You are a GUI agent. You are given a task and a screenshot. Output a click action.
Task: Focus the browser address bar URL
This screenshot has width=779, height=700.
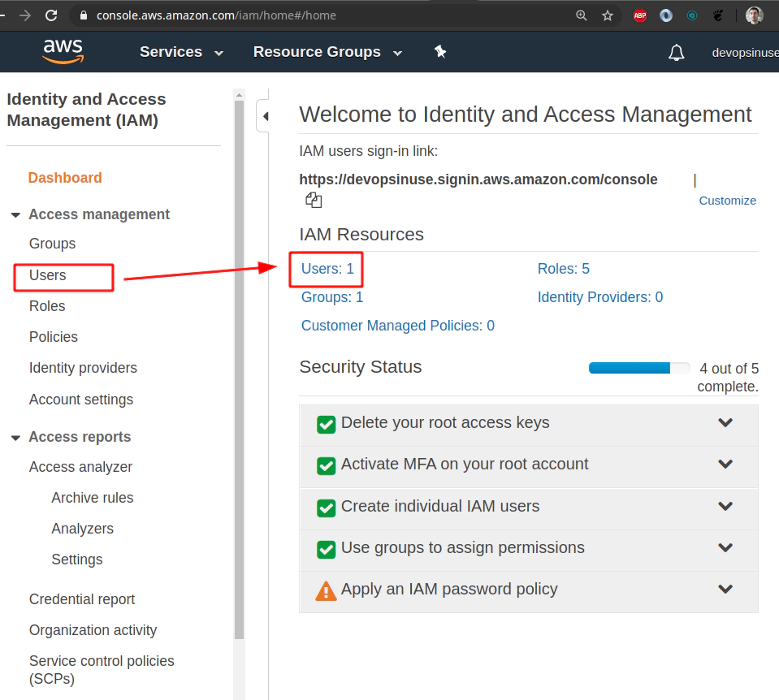[216, 16]
